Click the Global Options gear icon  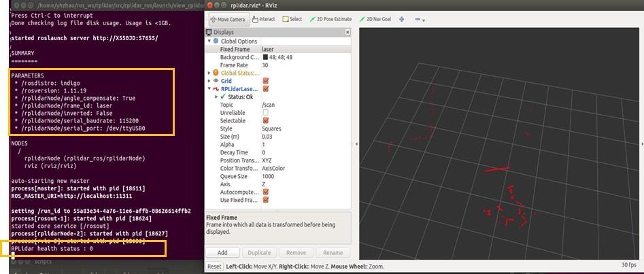216,41
